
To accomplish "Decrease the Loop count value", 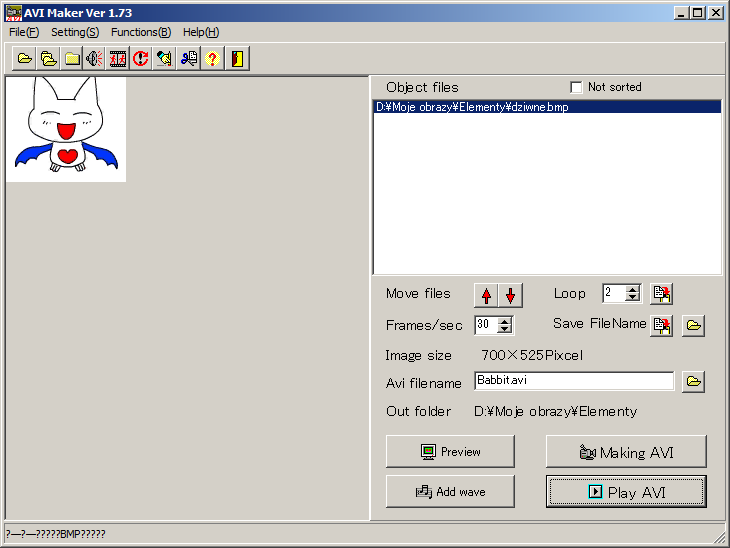I will point(632,298).
